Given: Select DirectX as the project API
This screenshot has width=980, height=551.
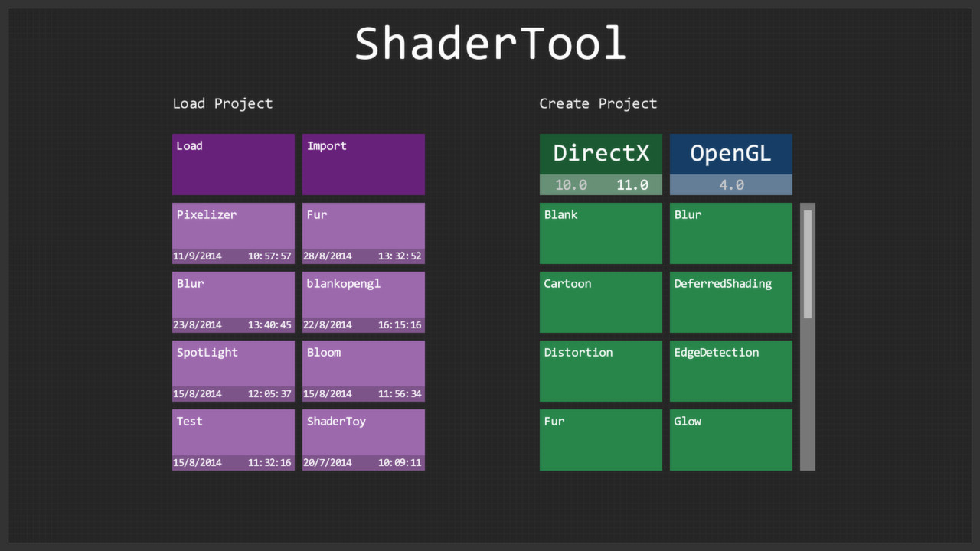Looking at the screenshot, I should coord(600,153).
